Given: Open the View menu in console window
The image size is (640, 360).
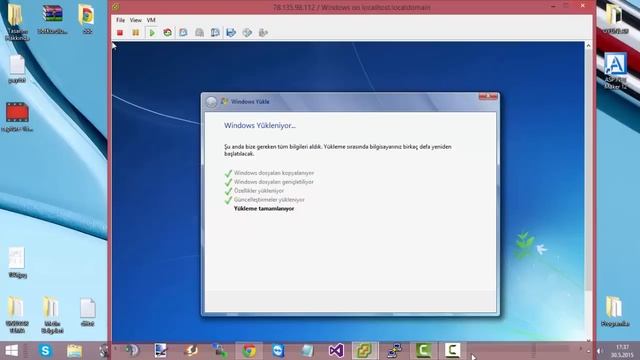Looking at the screenshot, I should [x=136, y=20].
